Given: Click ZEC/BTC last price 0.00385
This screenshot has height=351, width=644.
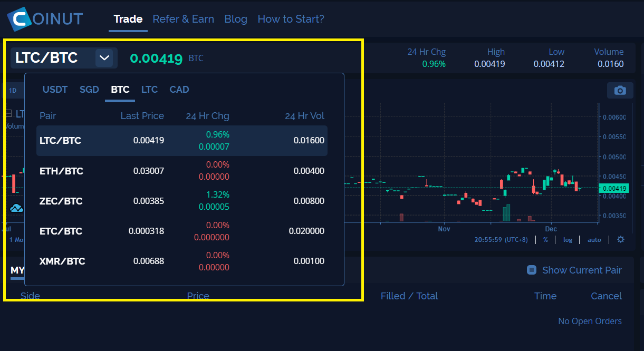Looking at the screenshot, I should [x=149, y=201].
